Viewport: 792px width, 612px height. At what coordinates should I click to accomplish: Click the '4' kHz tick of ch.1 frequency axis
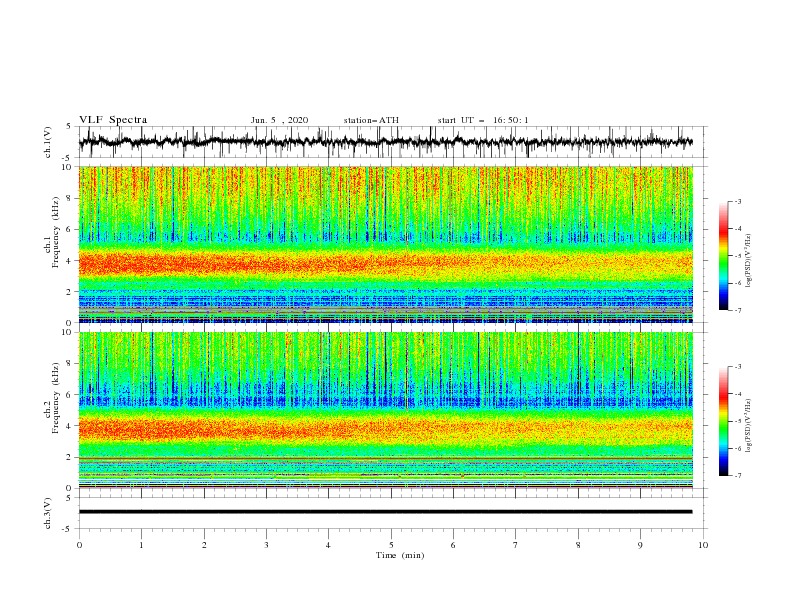[x=71, y=261]
